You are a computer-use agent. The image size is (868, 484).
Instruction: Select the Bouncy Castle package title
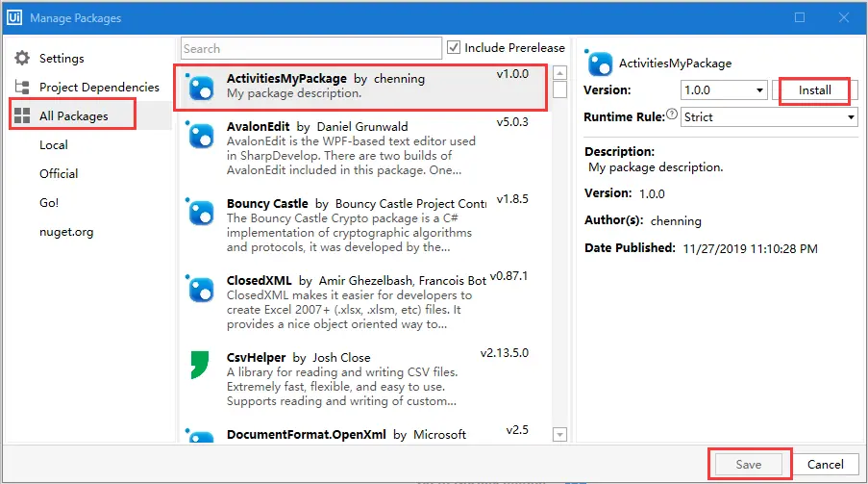tap(267, 203)
